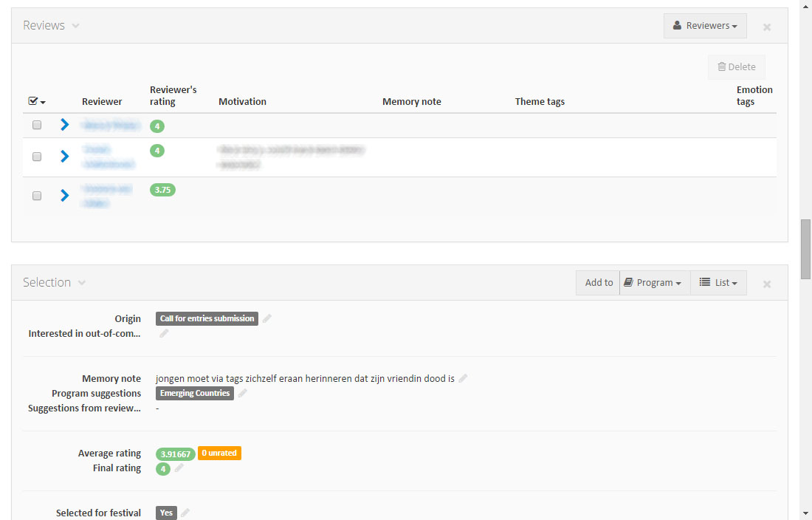This screenshot has width=812, height=520.
Task: Edit the Interested in out-of-competition field pencil
Action: (164, 333)
